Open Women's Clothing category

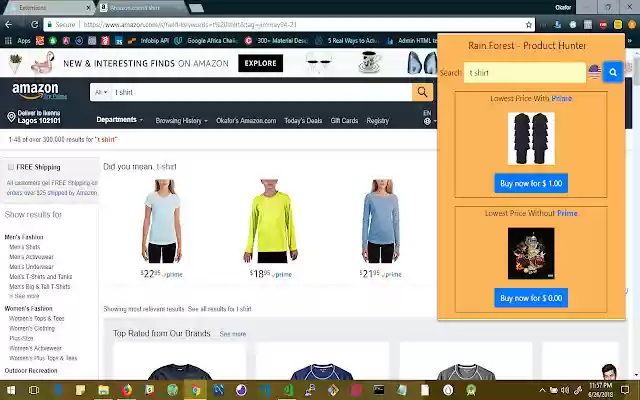32,328
